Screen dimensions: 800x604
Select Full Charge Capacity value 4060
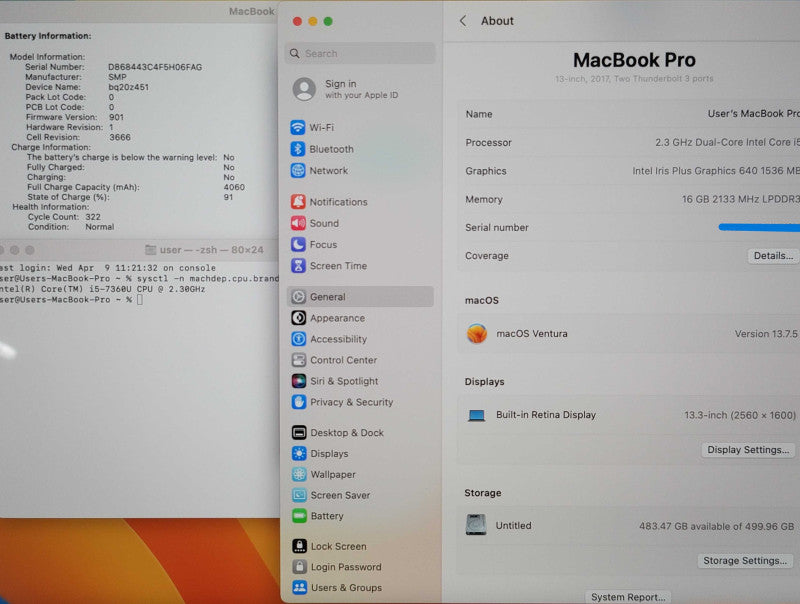point(234,187)
